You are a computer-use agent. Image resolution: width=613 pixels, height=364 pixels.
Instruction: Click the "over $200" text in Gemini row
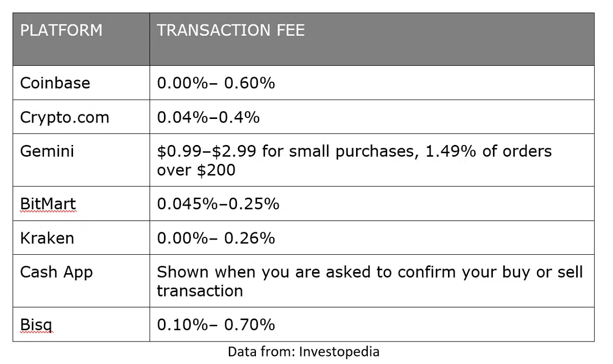(196, 170)
